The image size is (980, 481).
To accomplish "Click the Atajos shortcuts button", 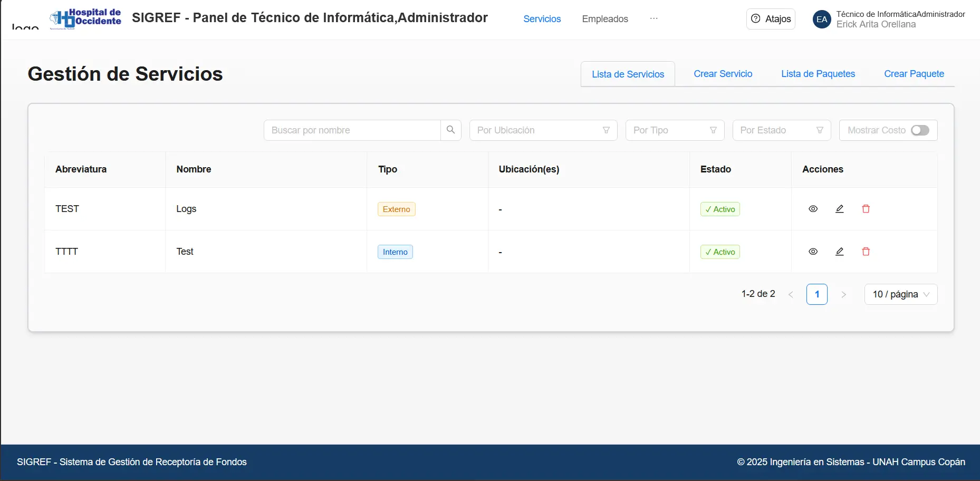I will [x=771, y=19].
